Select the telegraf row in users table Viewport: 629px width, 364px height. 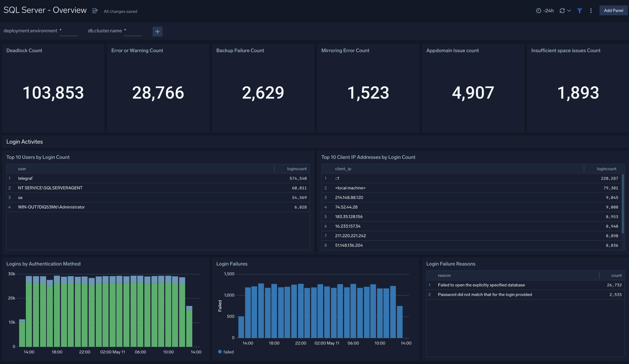coord(158,178)
